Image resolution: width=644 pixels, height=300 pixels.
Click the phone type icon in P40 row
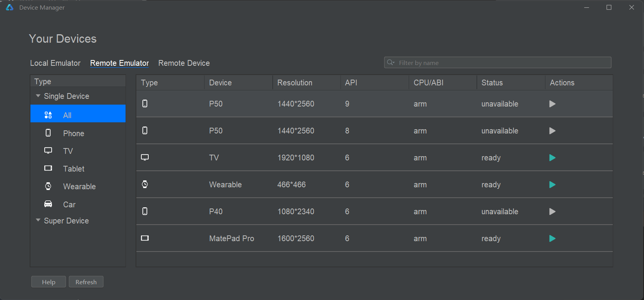[x=145, y=211]
